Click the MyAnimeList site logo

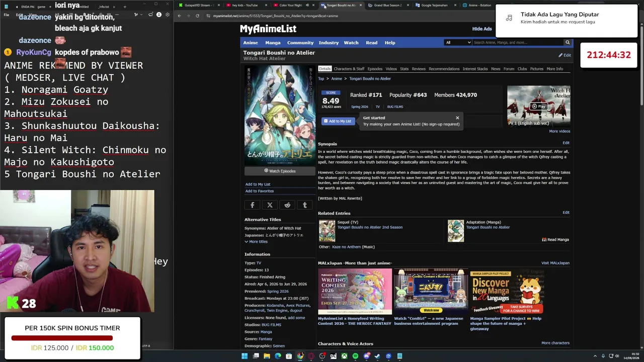(x=268, y=29)
